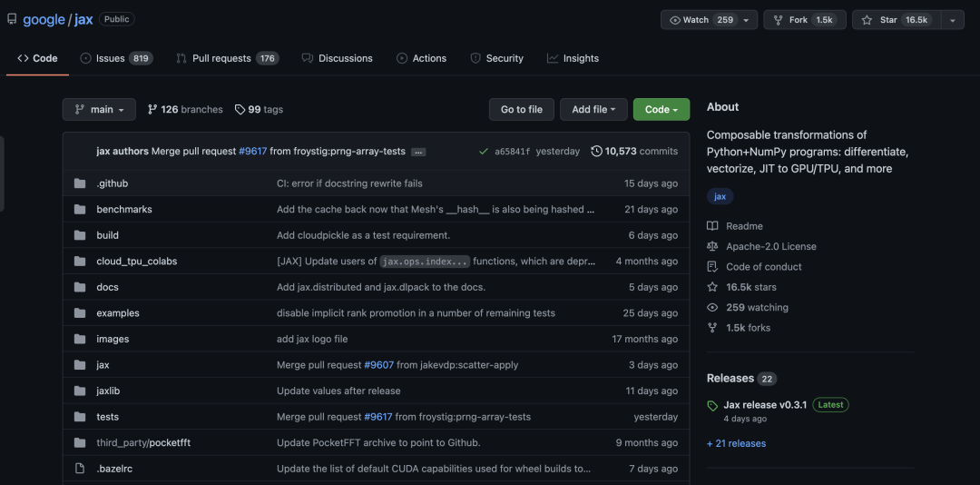
Task: Open commit hash a65841f
Action: [x=512, y=152]
